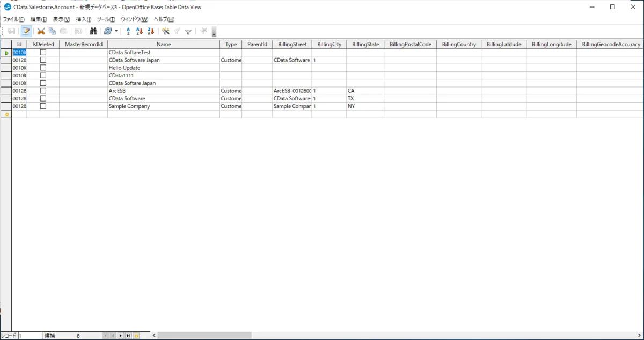The image size is (644, 340).
Task: Apply AutoFilter with the wand icon
Action: point(166,32)
